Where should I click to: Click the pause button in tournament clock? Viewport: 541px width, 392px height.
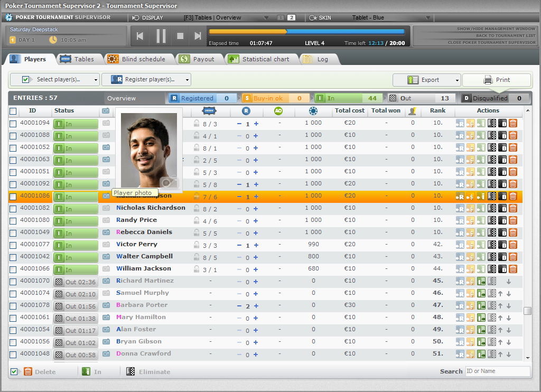point(161,36)
